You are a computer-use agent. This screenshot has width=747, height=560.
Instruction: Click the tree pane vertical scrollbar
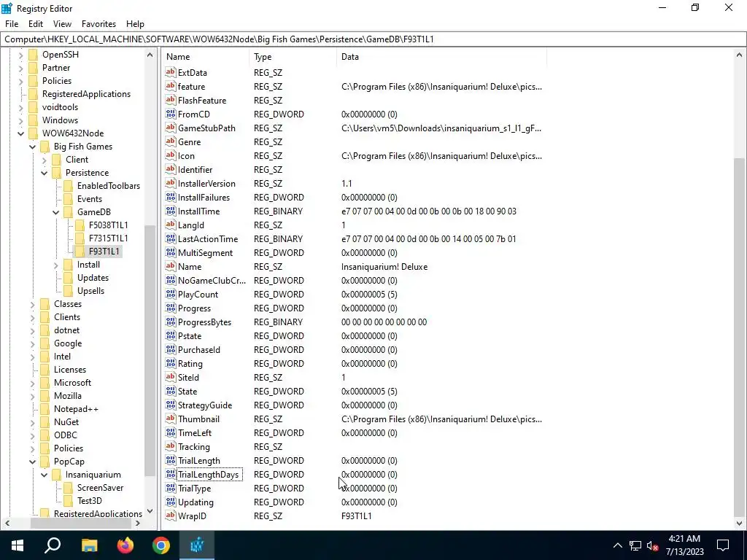tap(150, 352)
